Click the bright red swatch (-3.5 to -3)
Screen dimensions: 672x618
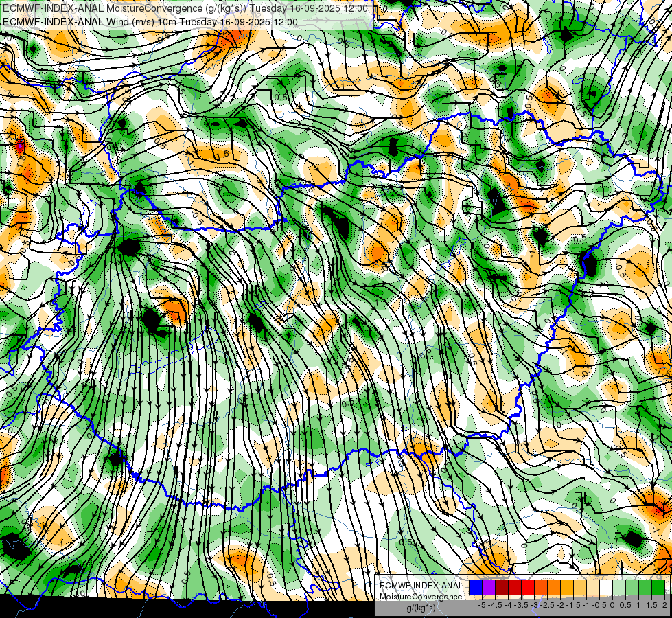(x=528, y=587)
